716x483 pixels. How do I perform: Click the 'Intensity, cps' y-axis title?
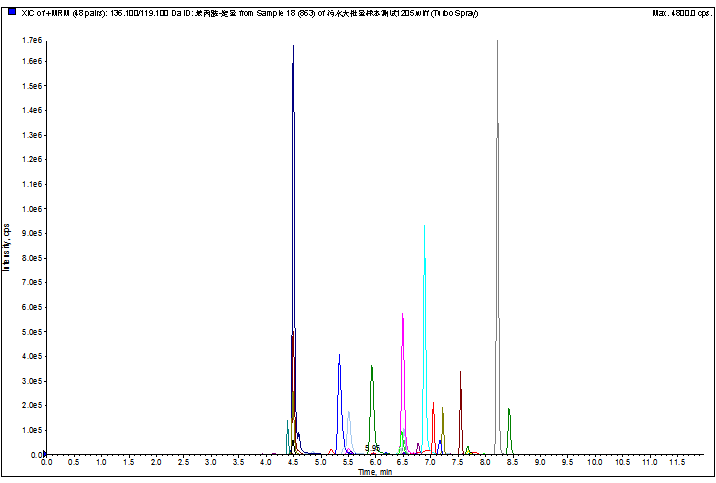(x=7, y=245)
